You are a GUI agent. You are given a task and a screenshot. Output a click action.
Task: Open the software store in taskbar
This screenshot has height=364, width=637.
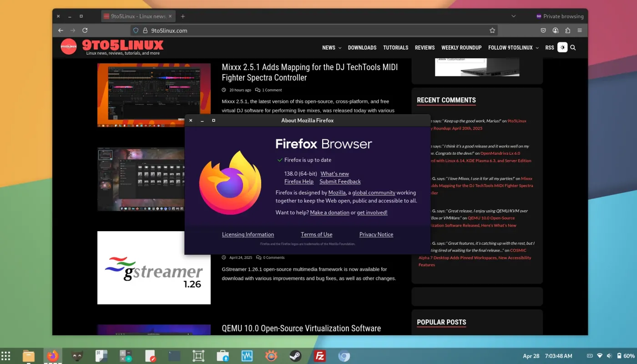coord(222,356)
